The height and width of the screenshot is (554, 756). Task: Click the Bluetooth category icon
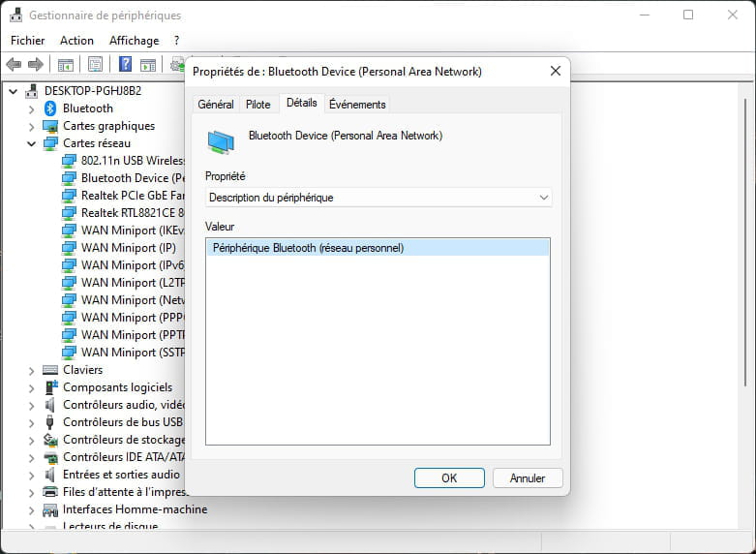50,108
